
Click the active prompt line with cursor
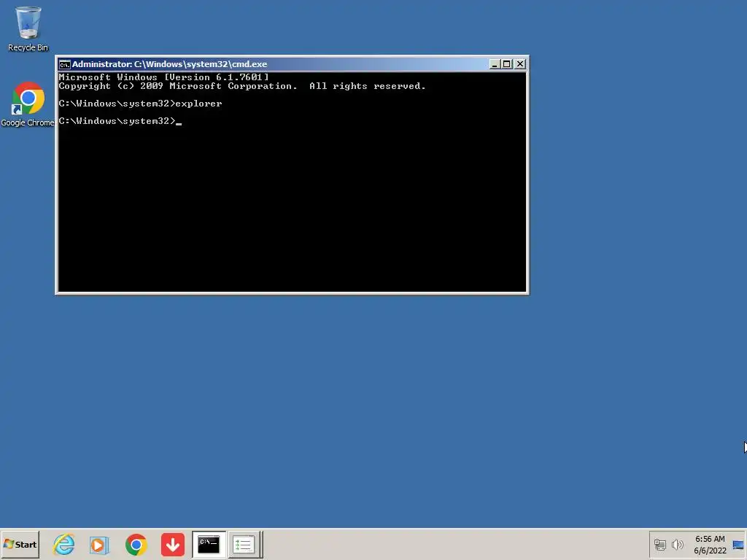[120, 121]
